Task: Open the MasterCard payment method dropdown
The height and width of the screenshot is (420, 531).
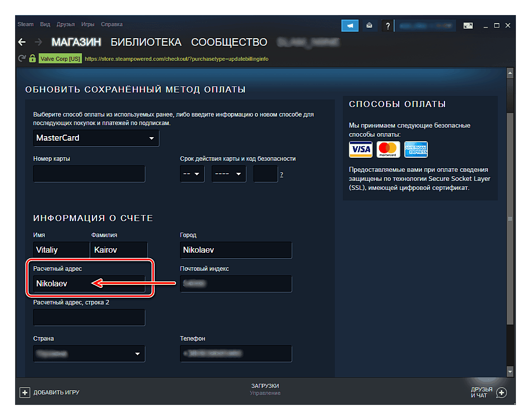Action: (x=96, y=138)
